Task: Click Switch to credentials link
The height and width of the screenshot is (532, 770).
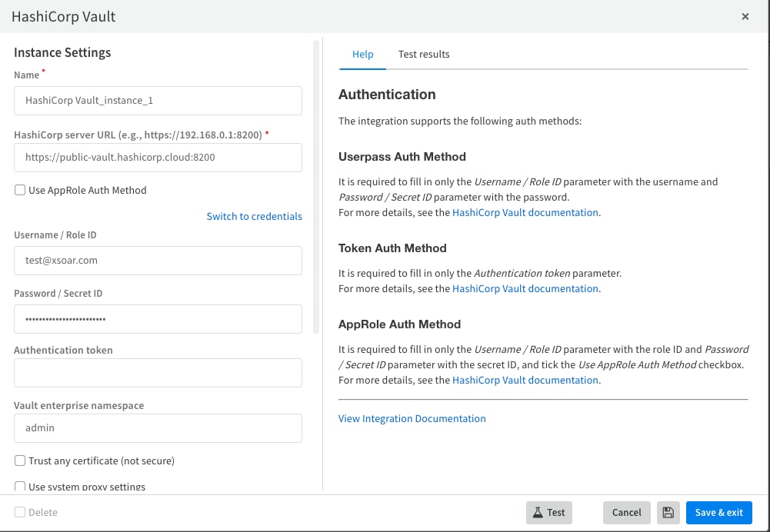Action: click(255, 217)
